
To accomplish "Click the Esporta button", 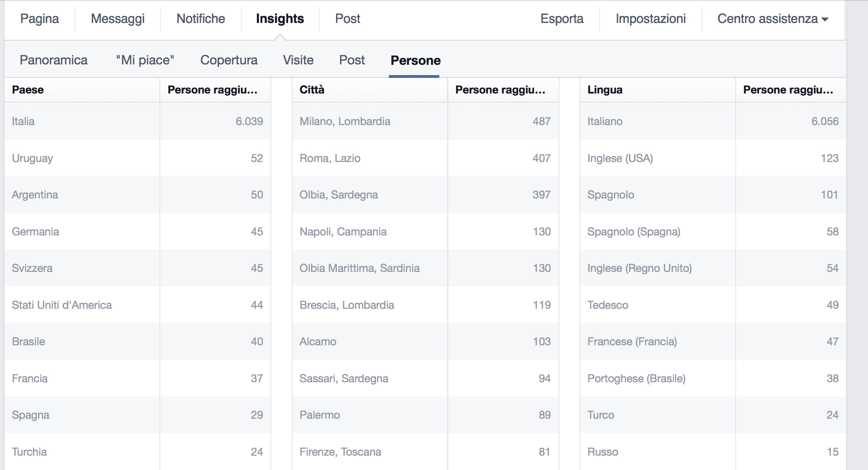I will pyautogui.click(x=561, y=19).
